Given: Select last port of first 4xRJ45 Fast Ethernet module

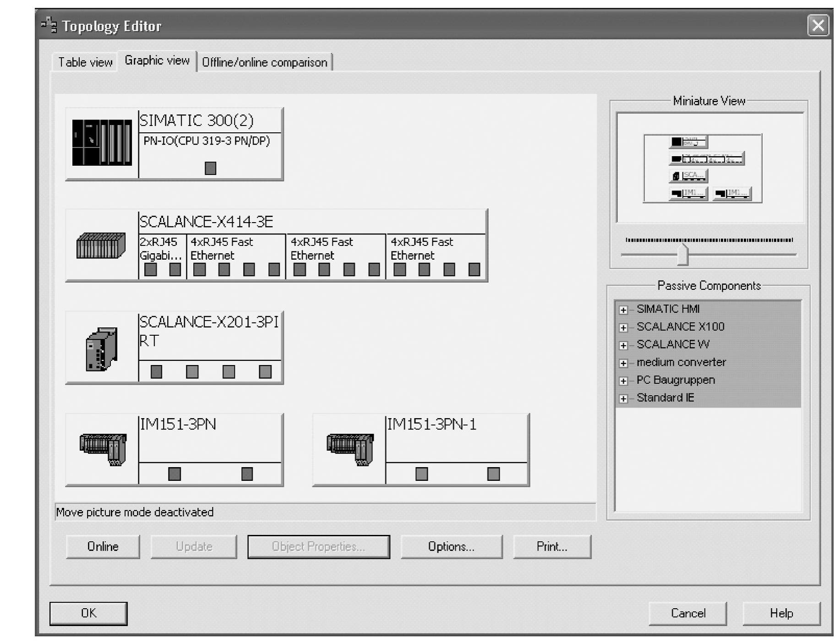Looking at the screenshot, I should pyautogui.click(x=274, y=269).
